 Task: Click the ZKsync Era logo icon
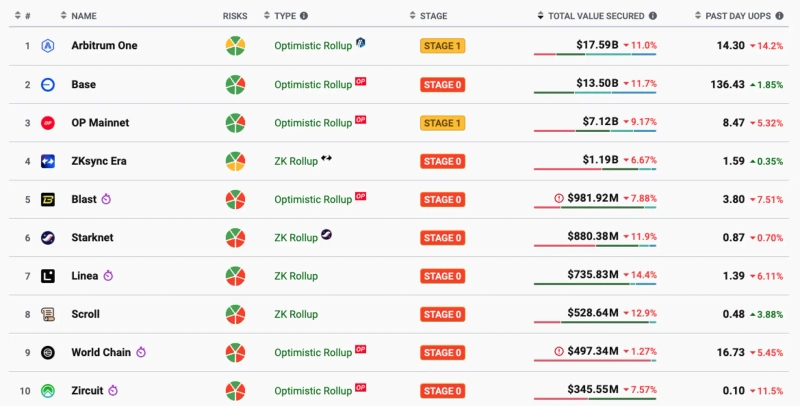47,161
